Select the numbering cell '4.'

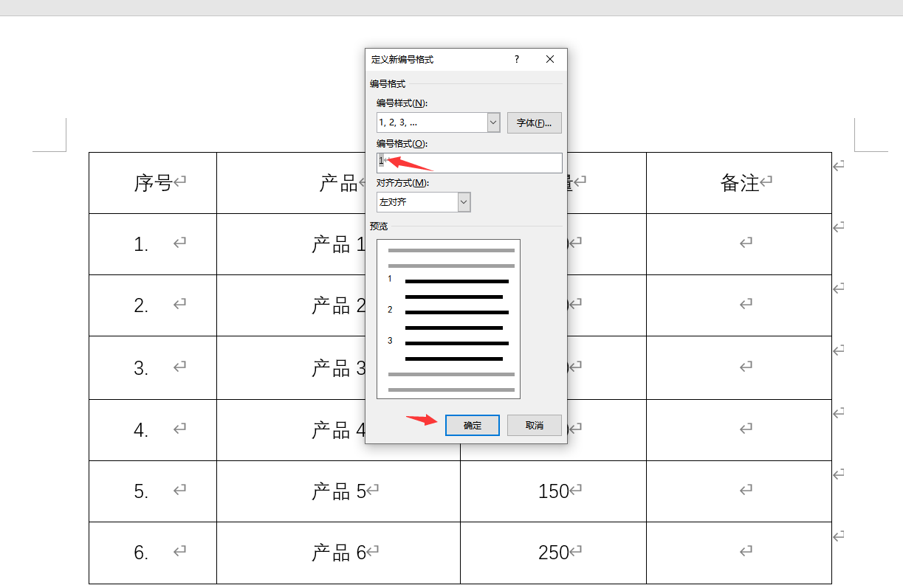(x=153, y=430)
